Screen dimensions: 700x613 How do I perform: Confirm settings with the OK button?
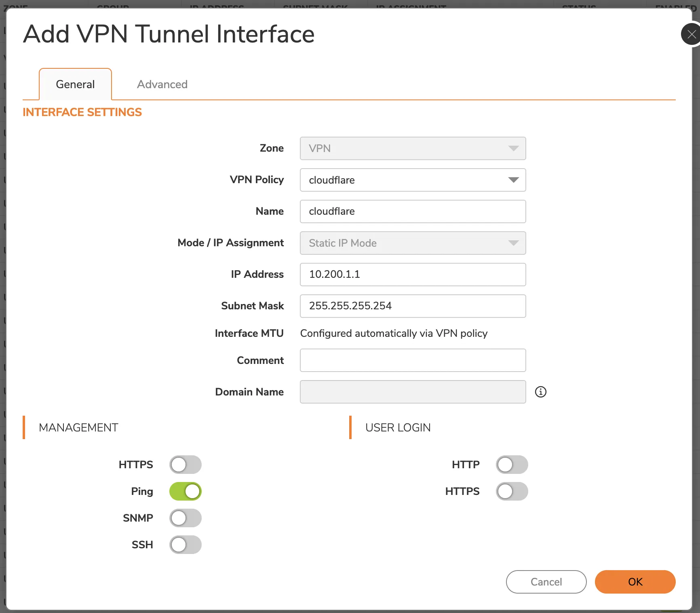click(635, 582)
